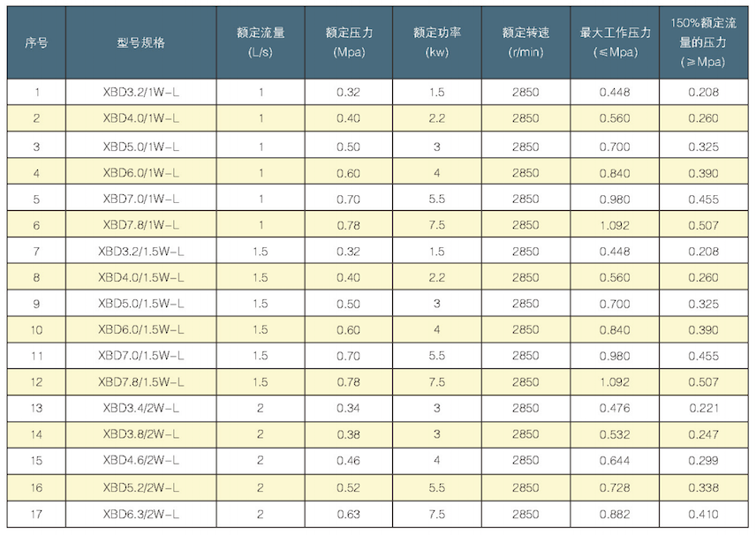Click the 序号 column header
Viewport: 756px width, 535px height.
pyautogui.click(x=36, y=42)
